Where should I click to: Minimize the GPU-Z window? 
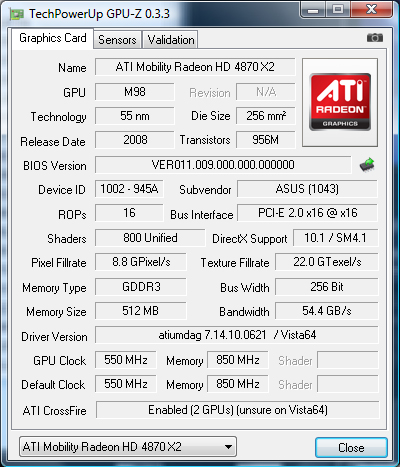tap(313, 9)
